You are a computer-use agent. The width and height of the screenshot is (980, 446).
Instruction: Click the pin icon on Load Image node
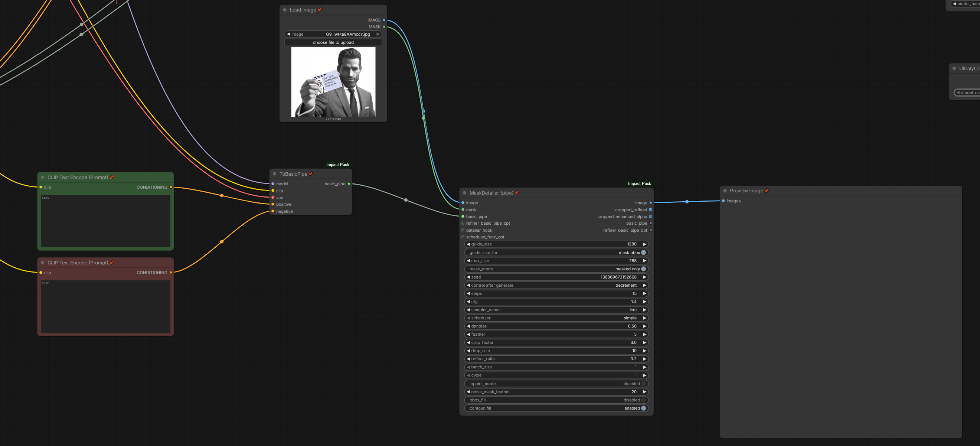point(320,10)
